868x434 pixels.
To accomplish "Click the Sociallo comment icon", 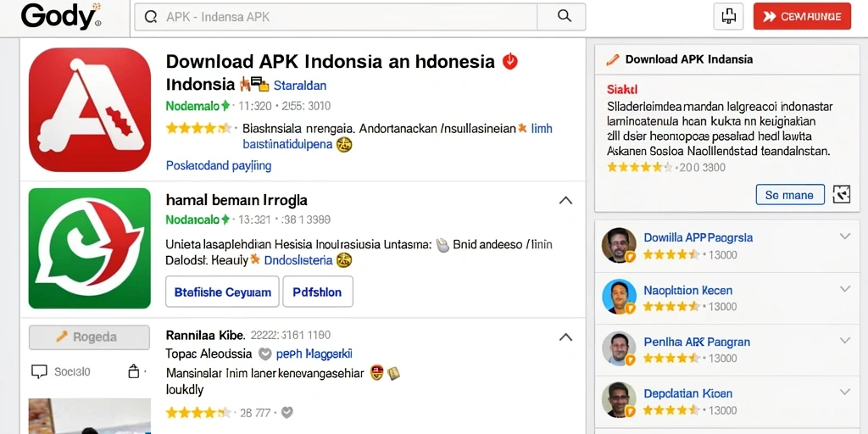I will [x=39, y=372].
